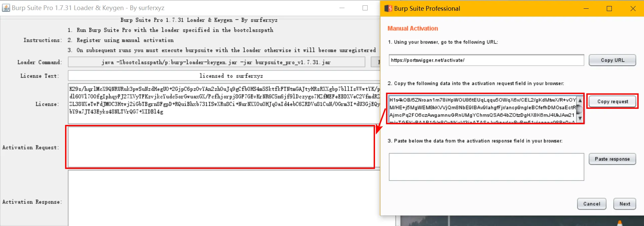The height and width of the screenshot is (226, 644).
Task: Minimize the Loader & Keygen window
Action: click(342, 8)
